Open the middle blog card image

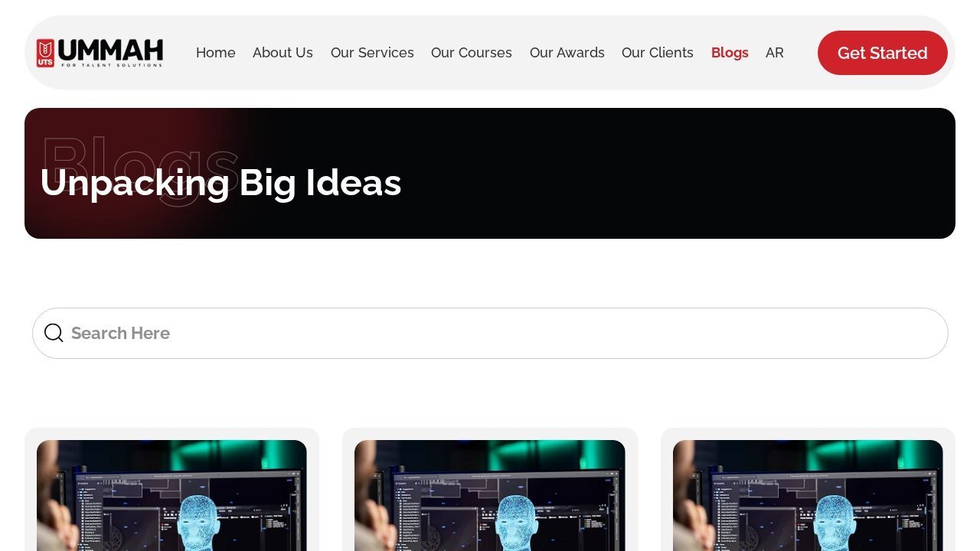point(490,495)
